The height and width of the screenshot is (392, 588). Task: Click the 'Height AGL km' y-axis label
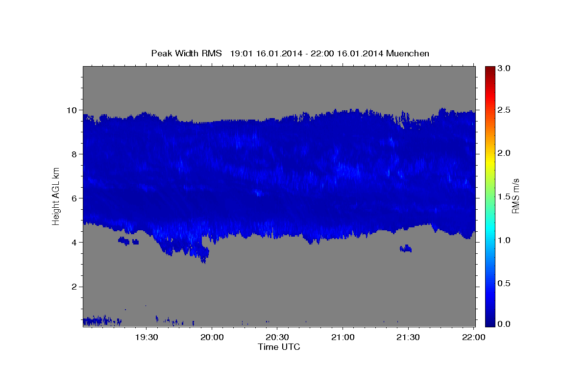(56, 196)
